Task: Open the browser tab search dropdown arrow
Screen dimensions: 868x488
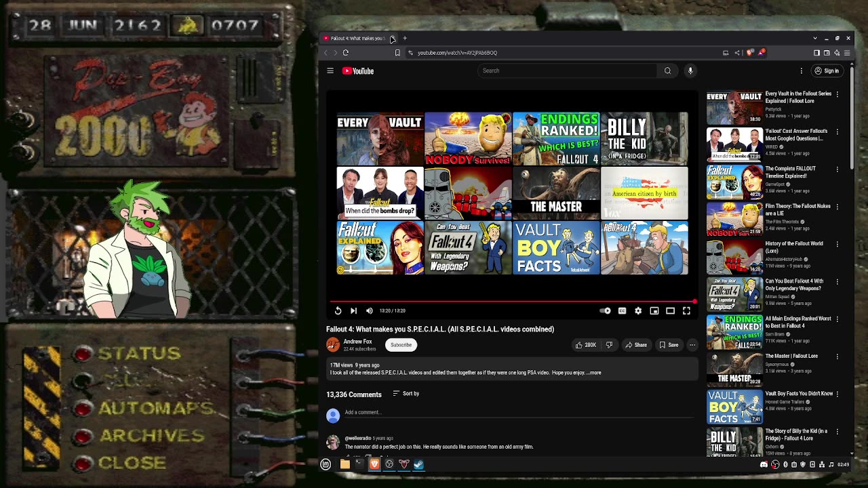Action: 815,38
